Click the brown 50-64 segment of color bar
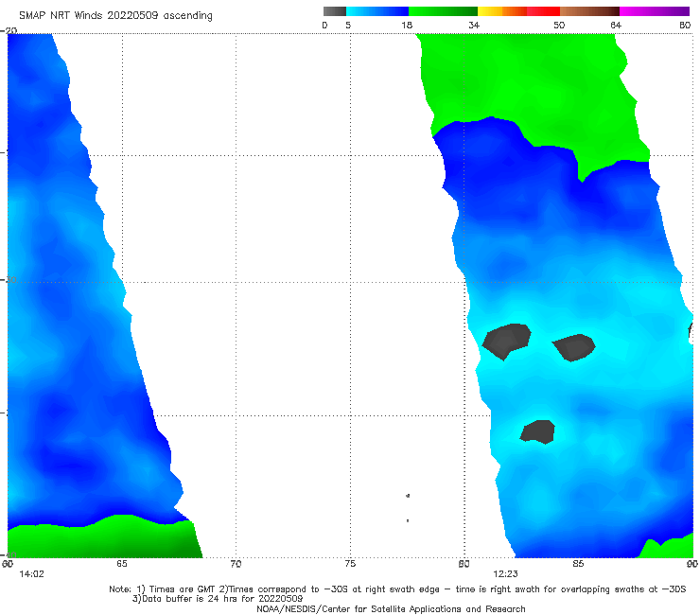The height and width of the screenshot is (615, 700). click(x=589, y=11)
